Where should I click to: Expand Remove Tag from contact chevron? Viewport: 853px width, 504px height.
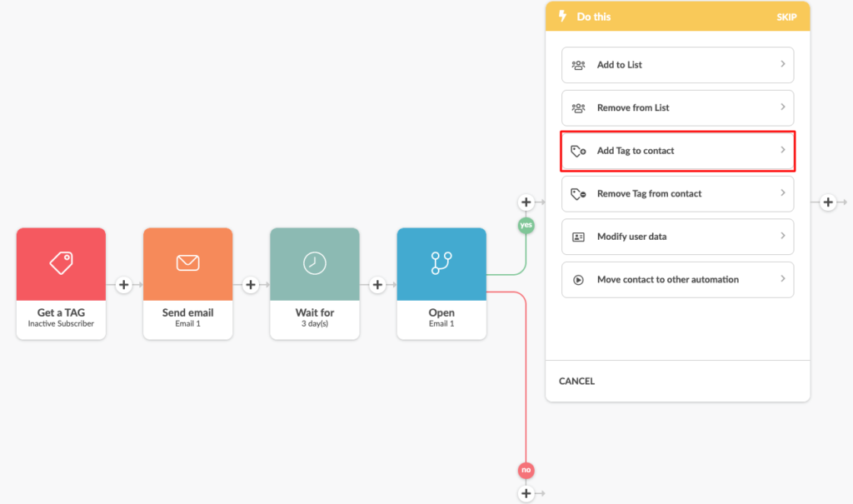(x=783, y=192)
